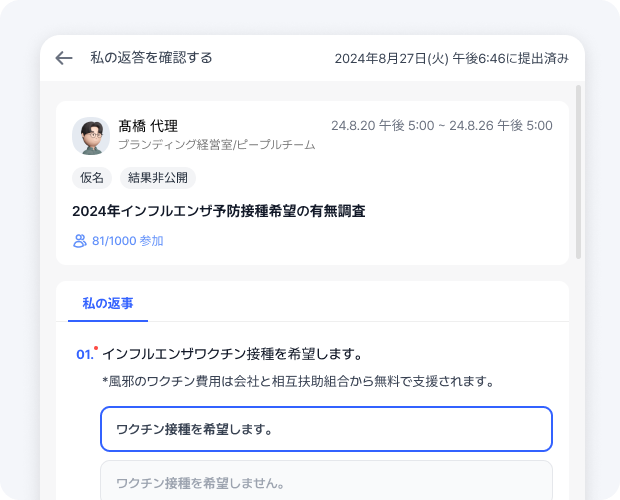Click the 結果非公開 tag
The height and width of the screenshot is (500, 620).
coord(158,178)
